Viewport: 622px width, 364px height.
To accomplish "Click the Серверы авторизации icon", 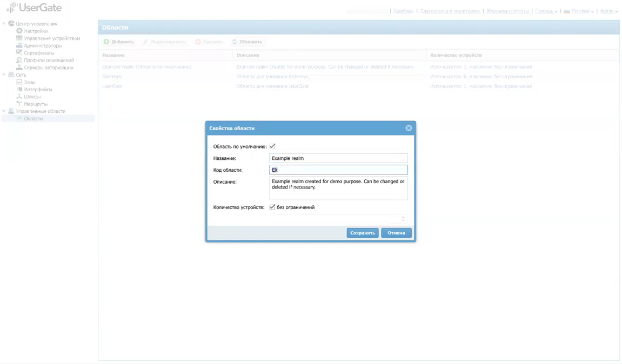I will [19, 68].
